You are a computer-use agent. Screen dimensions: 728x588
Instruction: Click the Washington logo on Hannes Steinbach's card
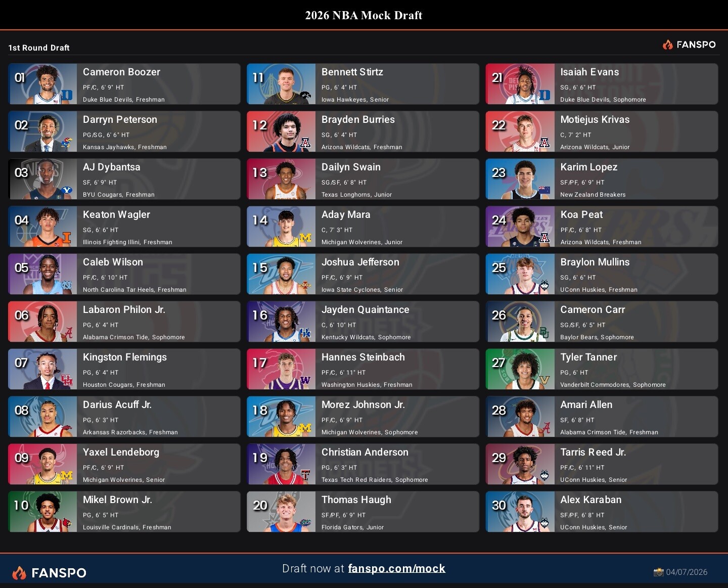[x=305, y=380]
